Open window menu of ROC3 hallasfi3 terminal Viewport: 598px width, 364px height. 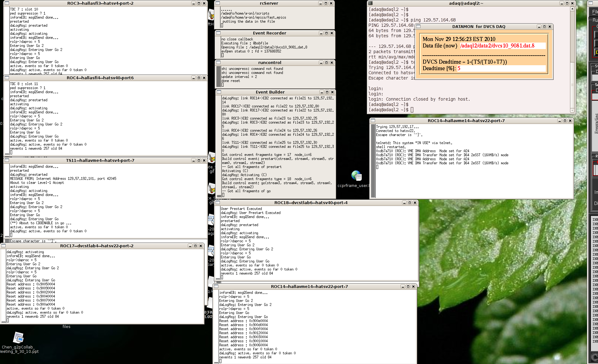[x=7, y=3]
